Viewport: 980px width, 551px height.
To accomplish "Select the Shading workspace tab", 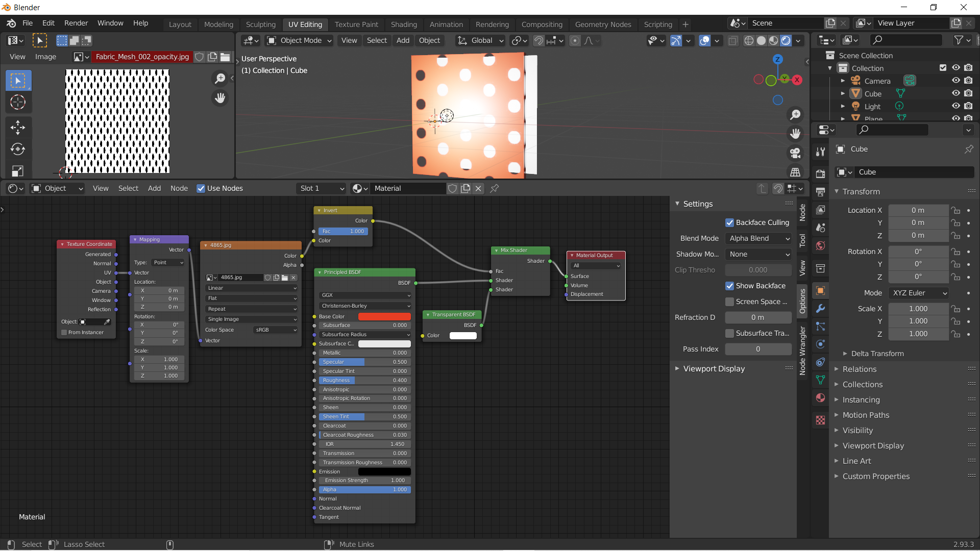I will (x=404, y=24).
